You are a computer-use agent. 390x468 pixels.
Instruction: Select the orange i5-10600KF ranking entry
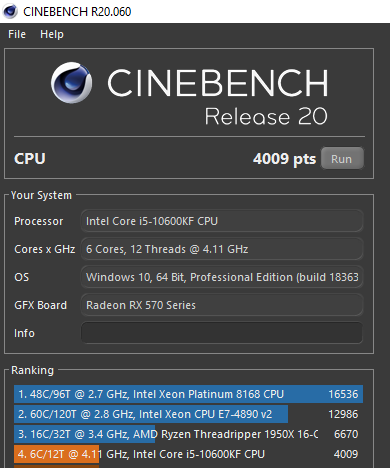(188, 454)
